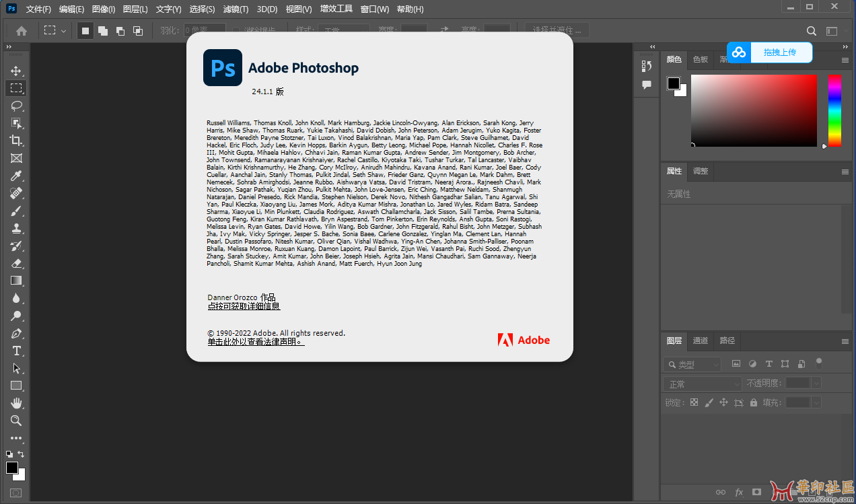Viewport: 856px width, 504px height.
Task: Choose New Selection mode in options bar
Action: click(x=85, y=30)
